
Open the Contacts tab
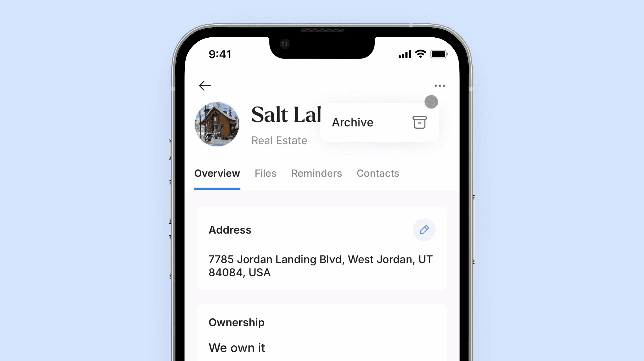click(378, 173)
